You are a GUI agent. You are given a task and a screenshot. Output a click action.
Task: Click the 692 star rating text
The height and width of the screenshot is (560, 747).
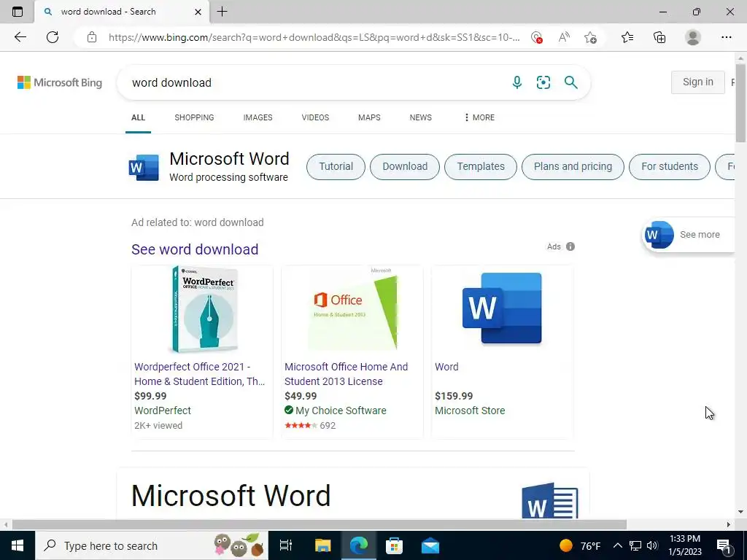[328, 425]
